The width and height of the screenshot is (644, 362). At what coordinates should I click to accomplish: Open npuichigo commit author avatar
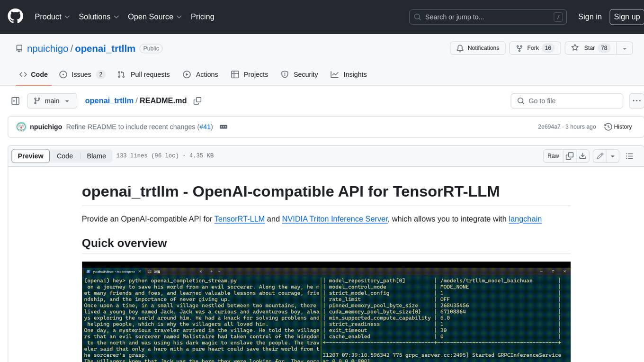[x=21, y=127]
